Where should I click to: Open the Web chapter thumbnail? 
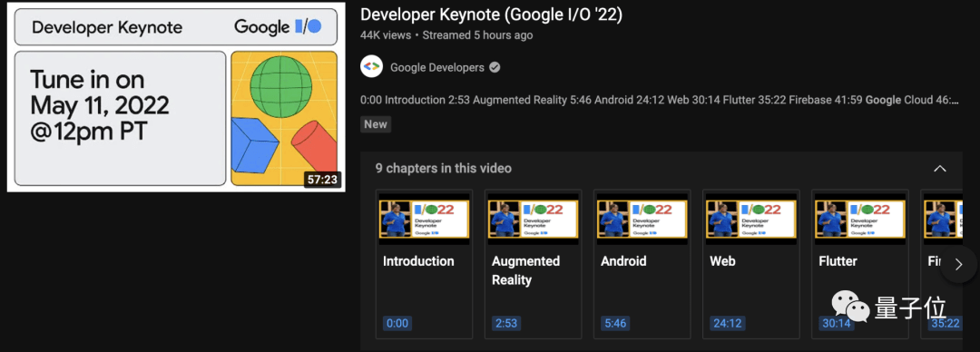[750, 219]
